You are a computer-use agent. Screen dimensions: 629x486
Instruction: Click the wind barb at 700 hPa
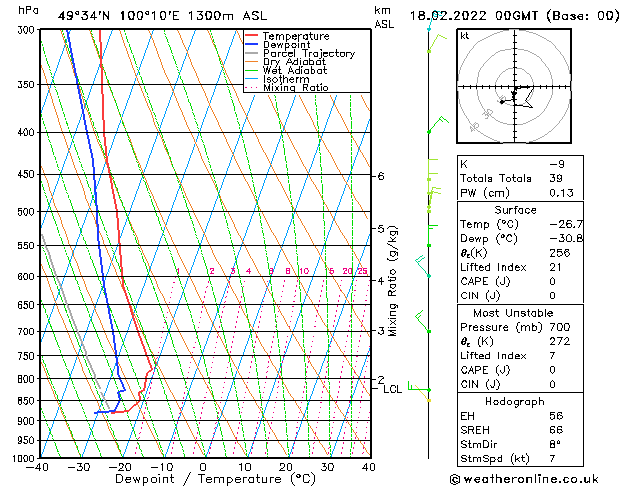click(x=422, y=321)
